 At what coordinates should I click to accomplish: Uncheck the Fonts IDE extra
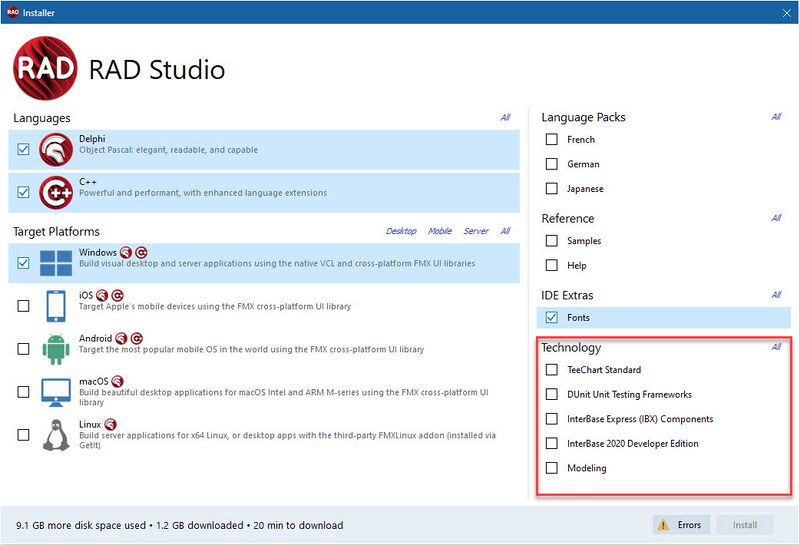coord(552,317)
